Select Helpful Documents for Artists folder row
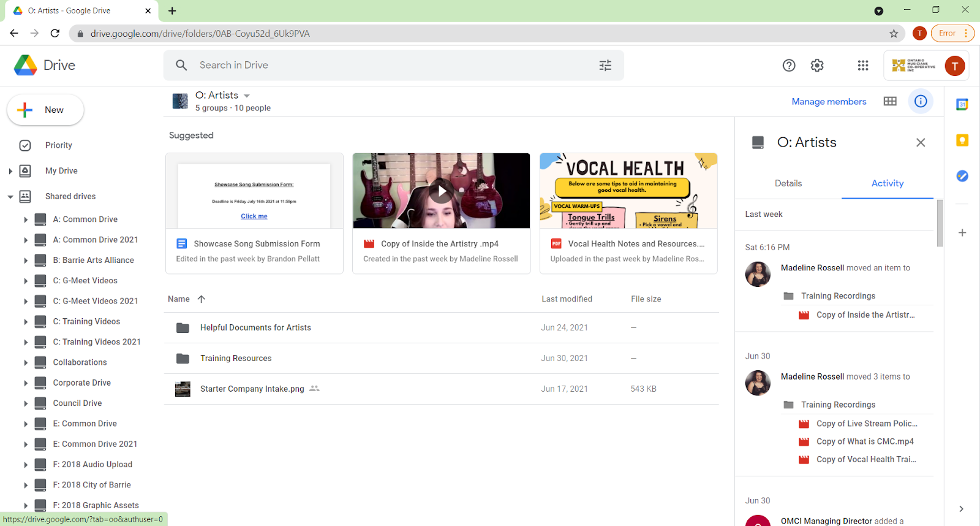This screenshot has height=526, width=980. coord(442,328)
